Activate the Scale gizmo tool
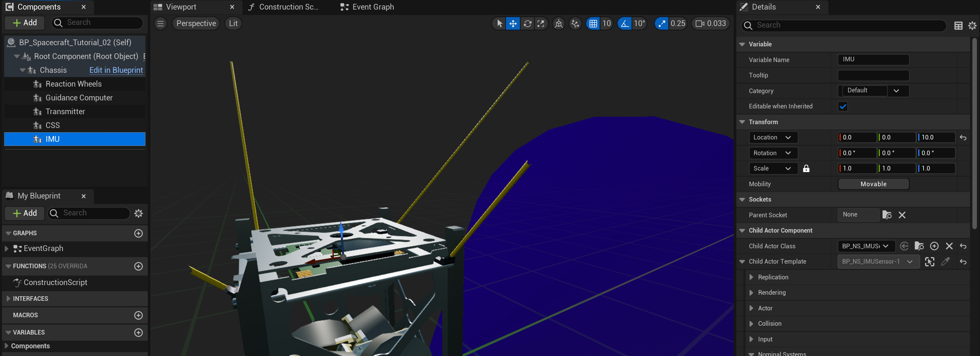This screenshot has height=356, width=980. pyautogui.click(x=541, y=23)
